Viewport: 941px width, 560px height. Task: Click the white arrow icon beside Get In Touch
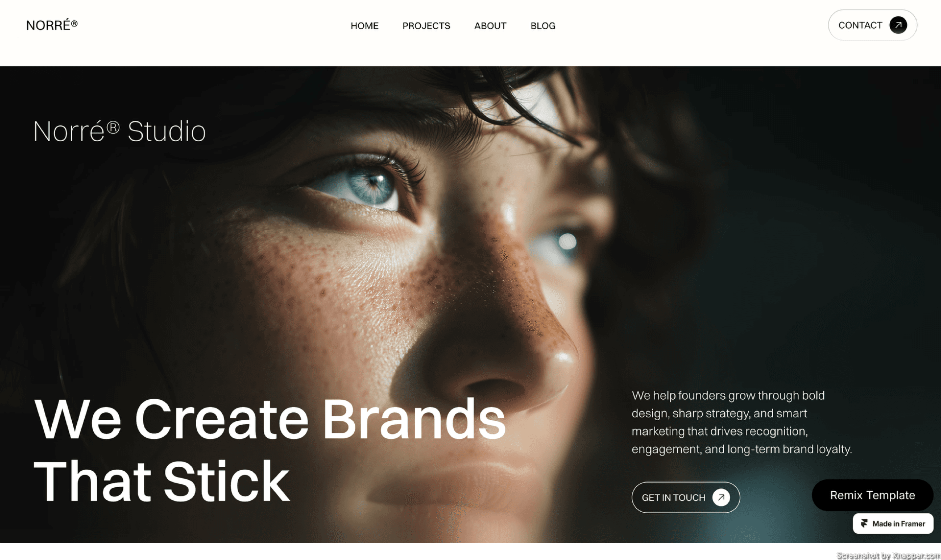721,497
